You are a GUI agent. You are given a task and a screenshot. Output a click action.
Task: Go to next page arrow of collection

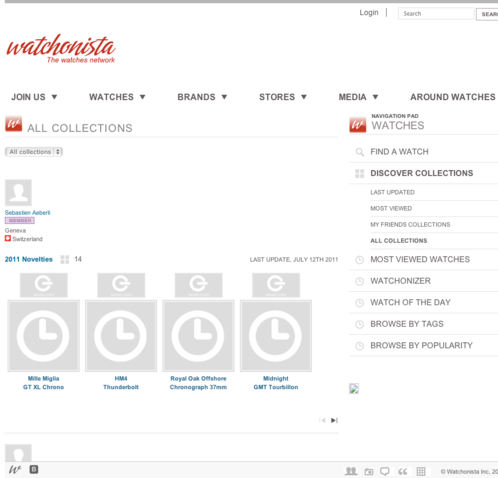(334, 420)
